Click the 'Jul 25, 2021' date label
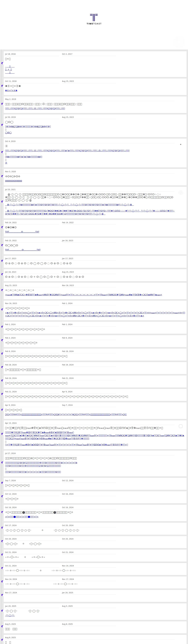 click(x=10, y=189)
